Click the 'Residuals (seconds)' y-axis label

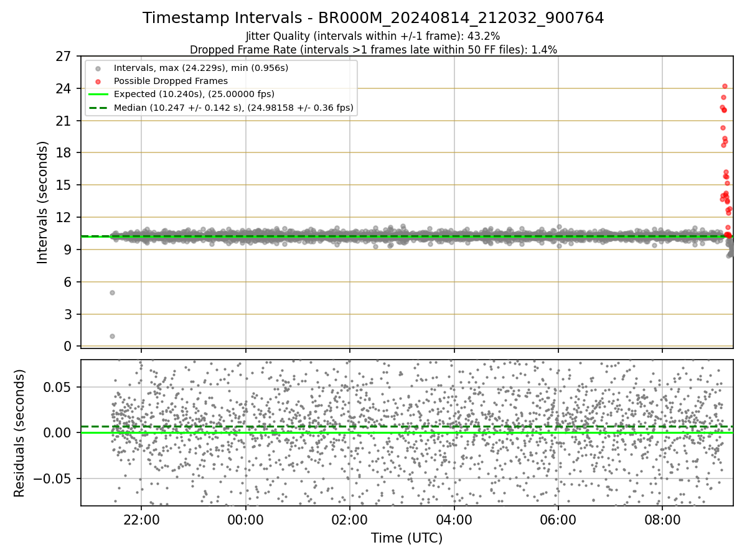(x=20, y=433)
